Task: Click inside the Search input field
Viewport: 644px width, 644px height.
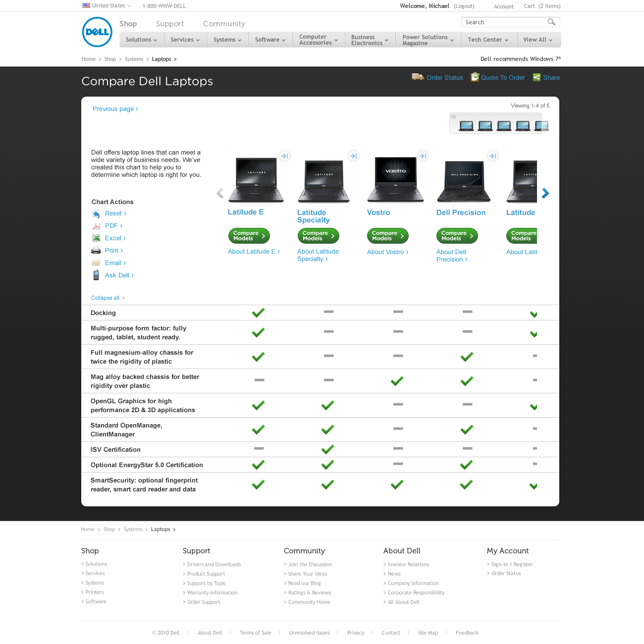Action: (503, 22)
